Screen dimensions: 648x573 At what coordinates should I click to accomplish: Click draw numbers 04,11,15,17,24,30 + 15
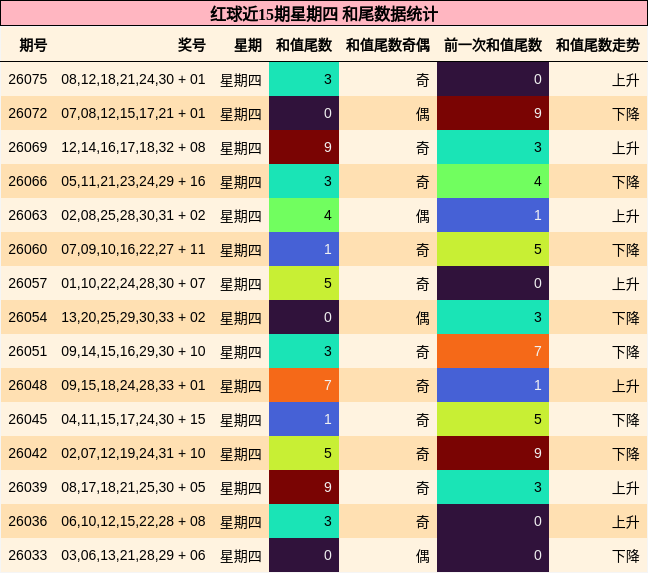(133, 419)
